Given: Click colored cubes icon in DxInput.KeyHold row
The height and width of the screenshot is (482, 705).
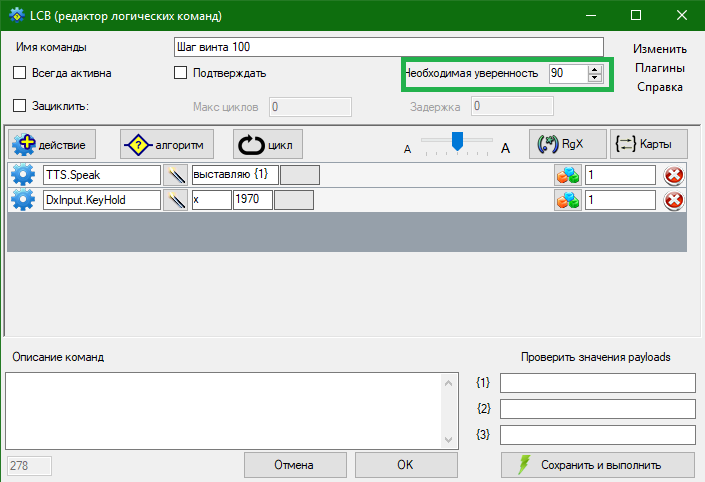Looking at the screenshot, I should [568, 200].
